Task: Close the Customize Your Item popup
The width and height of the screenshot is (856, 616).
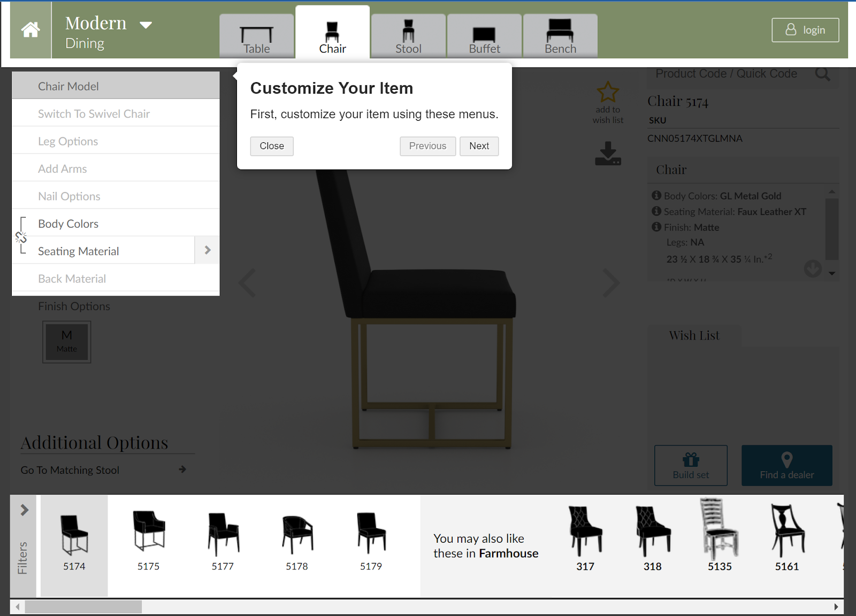Action: [x=272, y=146]
